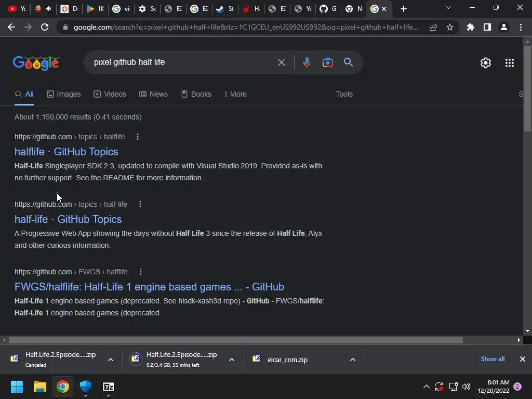Click the vertical page scrollbar
532x399 pixels.
point(527,88)
